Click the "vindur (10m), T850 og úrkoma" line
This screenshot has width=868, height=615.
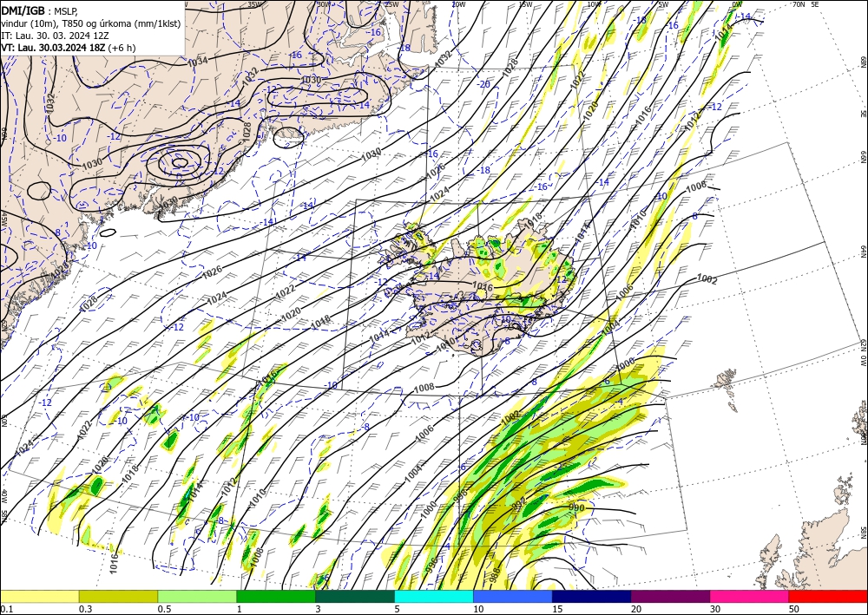(x=91, y=23)
